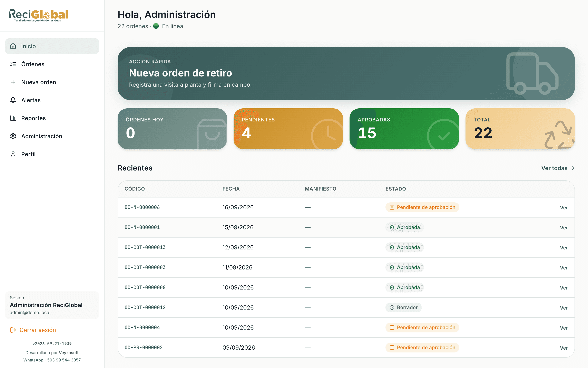Click the Código column header
588x368 pixels.
(x=135, y=189)
